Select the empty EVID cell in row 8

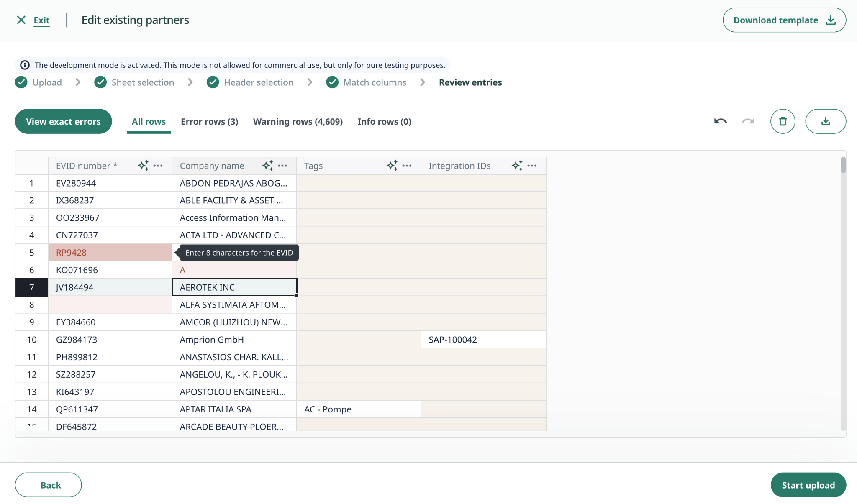pos(110,305)
